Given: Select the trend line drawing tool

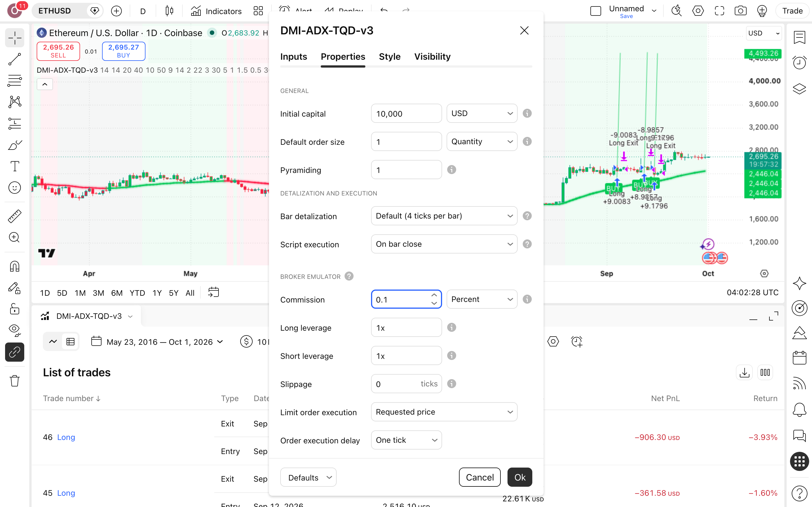Looking at the screenshot, I should click(x=14, y=59).
